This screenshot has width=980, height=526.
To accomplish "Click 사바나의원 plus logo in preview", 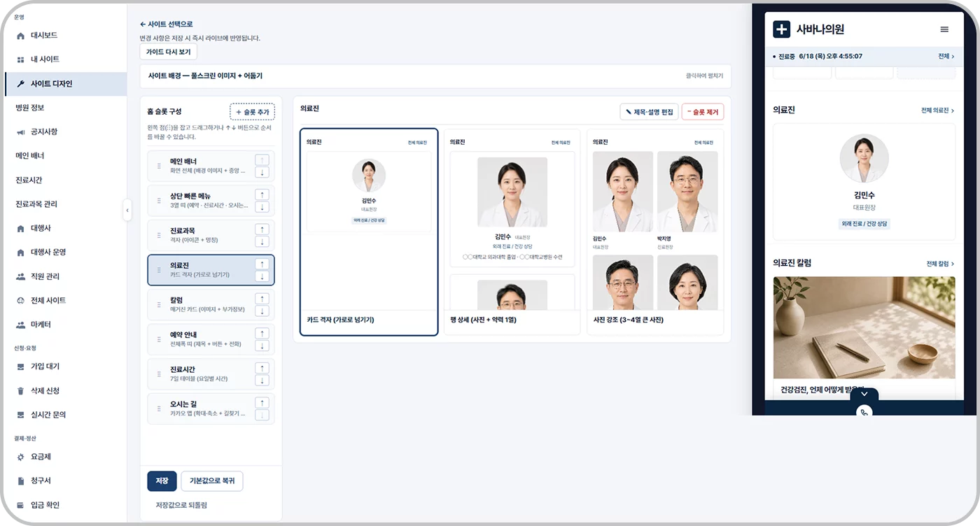I will pos(781,29).
